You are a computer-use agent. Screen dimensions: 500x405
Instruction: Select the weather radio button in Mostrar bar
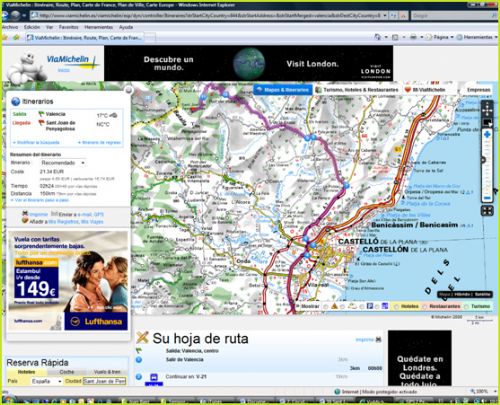pyautogui.click(x=343, y=306)
